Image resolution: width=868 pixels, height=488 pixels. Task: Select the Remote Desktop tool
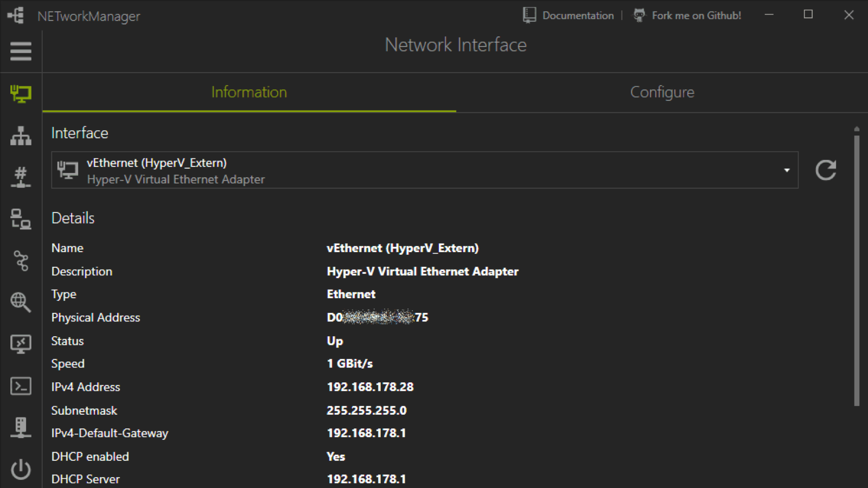21,343
